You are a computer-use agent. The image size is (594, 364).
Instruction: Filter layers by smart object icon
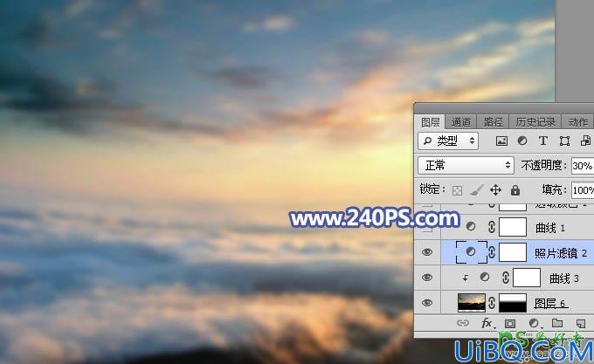pyautogui.click(x=585, y=141)
